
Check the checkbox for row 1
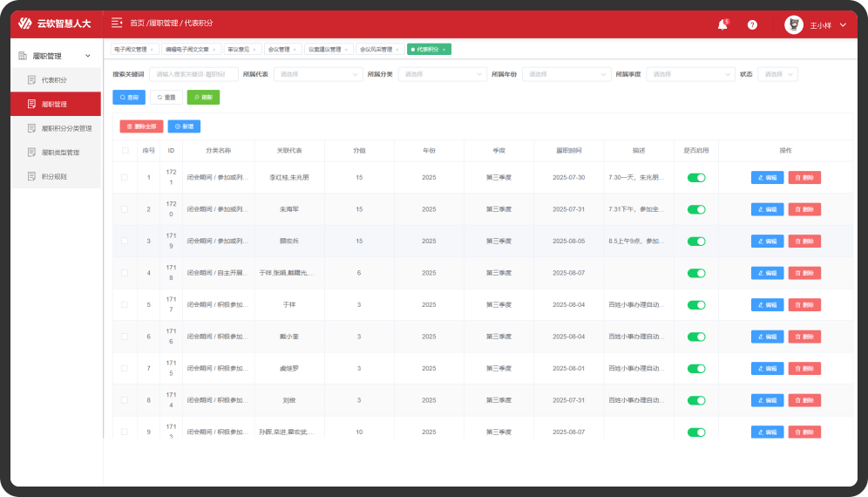(125, 178)
